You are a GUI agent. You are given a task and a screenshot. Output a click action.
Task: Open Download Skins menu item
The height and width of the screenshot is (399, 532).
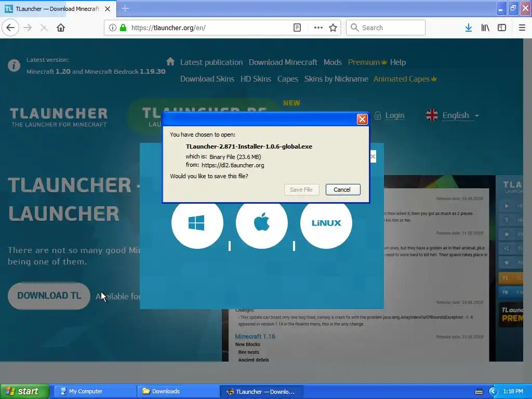coord(207,79)
